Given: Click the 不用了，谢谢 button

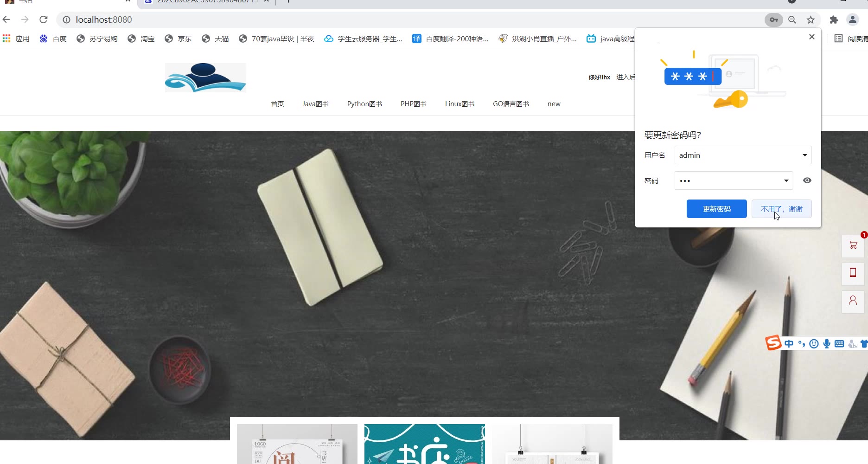Looking at the screenshot, I should click(x=782, y=209).
